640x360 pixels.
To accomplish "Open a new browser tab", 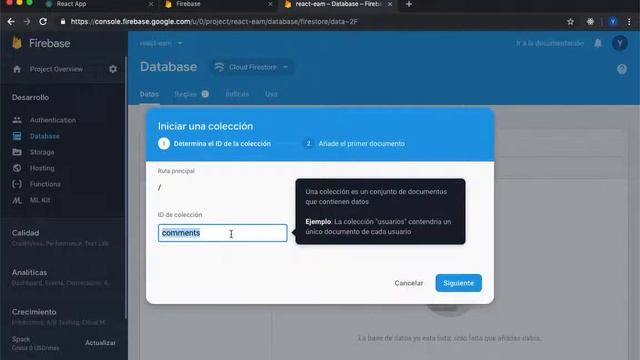I will (x=409, y=4).
